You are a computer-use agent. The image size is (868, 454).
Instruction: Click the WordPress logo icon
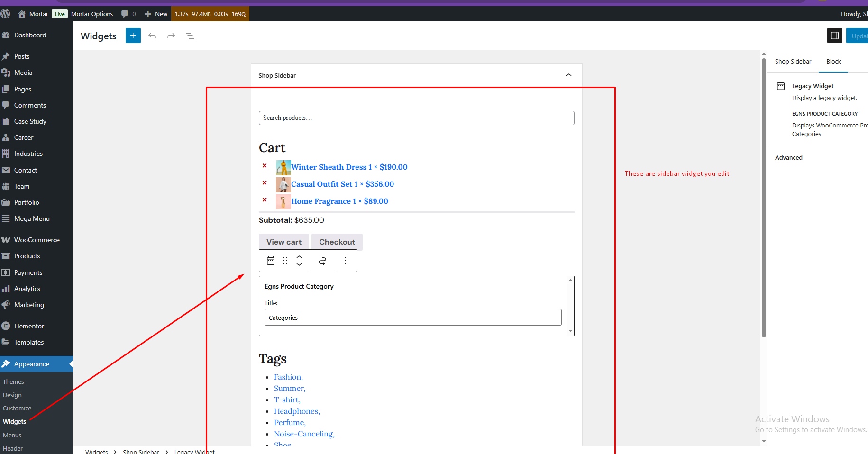5,14
